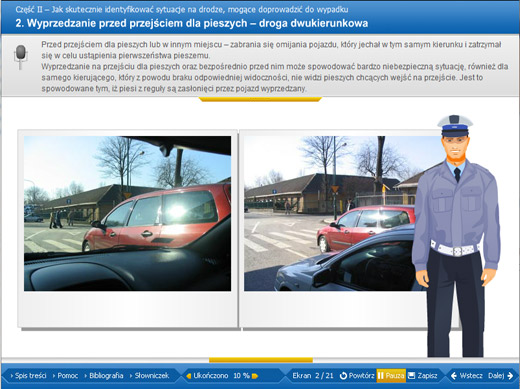Collapse the text panel via top yellow tab
This screenshot has height=389, width=520.
coord(260,99)
